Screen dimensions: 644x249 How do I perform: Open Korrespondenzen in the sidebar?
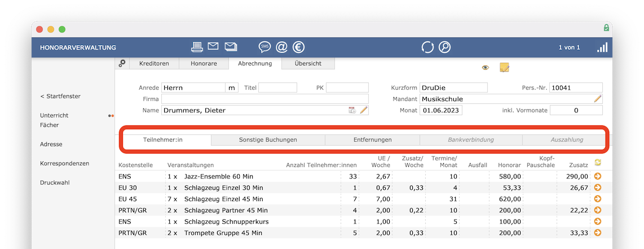64,163
